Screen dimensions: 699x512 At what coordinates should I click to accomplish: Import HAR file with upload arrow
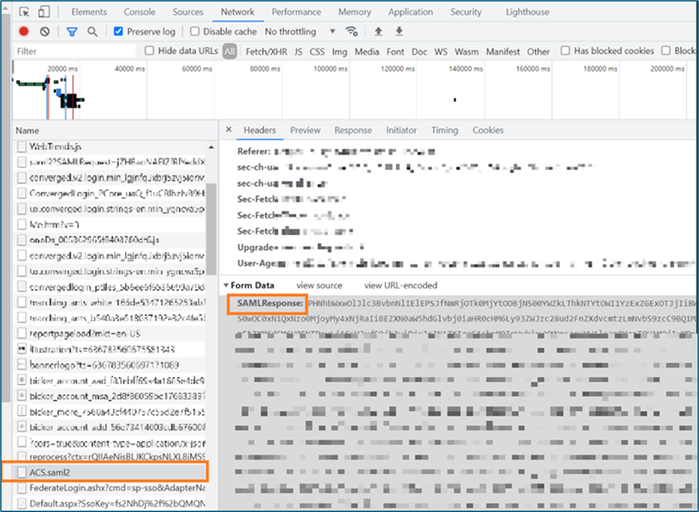[x=378, y=31]
